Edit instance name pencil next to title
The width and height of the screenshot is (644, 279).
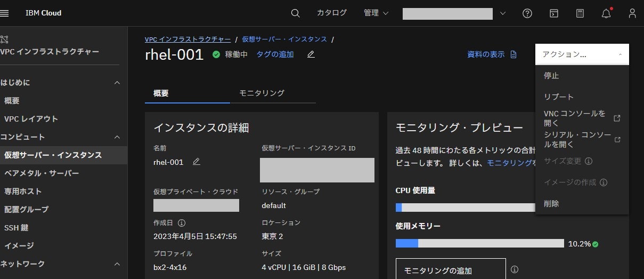point(311,54)
